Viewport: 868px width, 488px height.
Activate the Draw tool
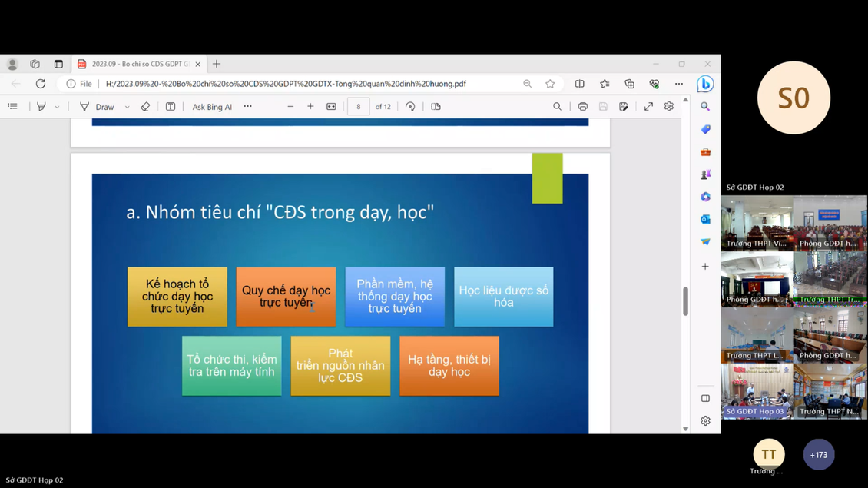click(98, 107)
